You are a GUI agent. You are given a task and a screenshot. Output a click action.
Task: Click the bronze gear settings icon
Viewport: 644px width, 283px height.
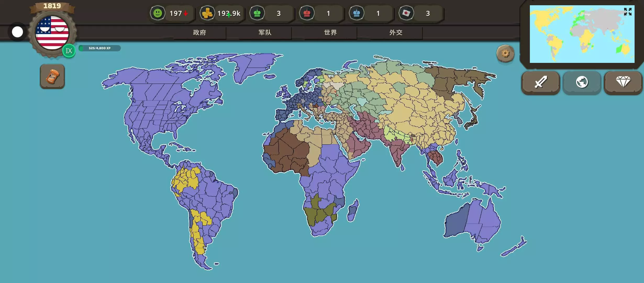[505, 53]
